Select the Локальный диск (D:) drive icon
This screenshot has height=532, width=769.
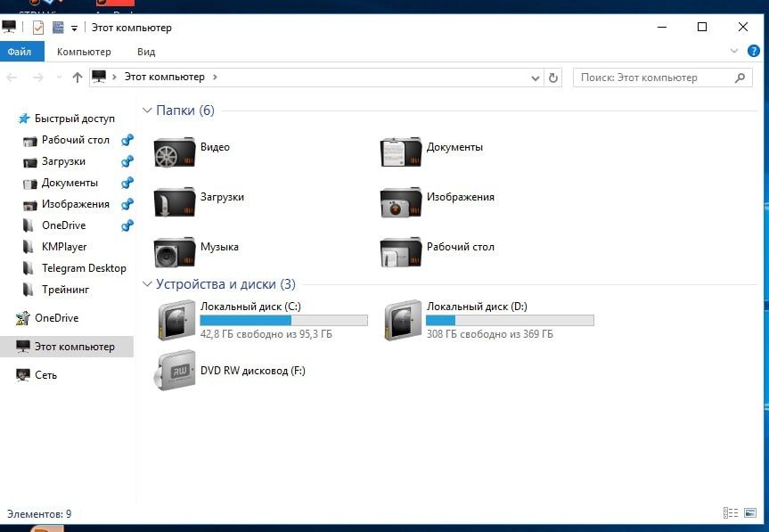click(402, 320)
